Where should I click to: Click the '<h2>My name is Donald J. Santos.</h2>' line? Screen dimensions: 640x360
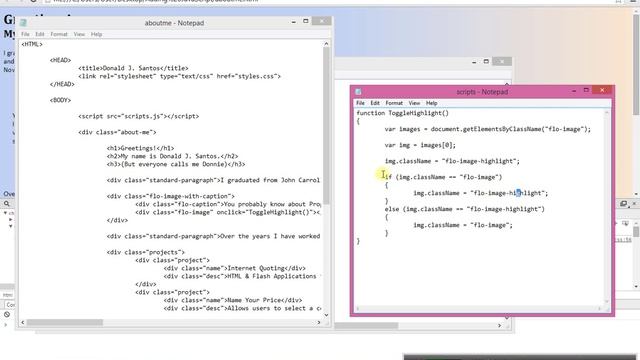(x=172, y=156)
